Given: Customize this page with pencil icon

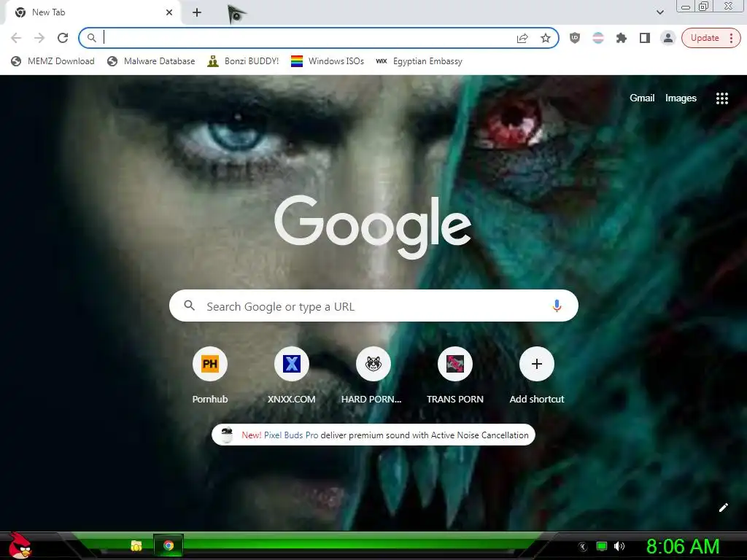Looking at the screenshot, I should pyautogui.click(x=723, y=507).
